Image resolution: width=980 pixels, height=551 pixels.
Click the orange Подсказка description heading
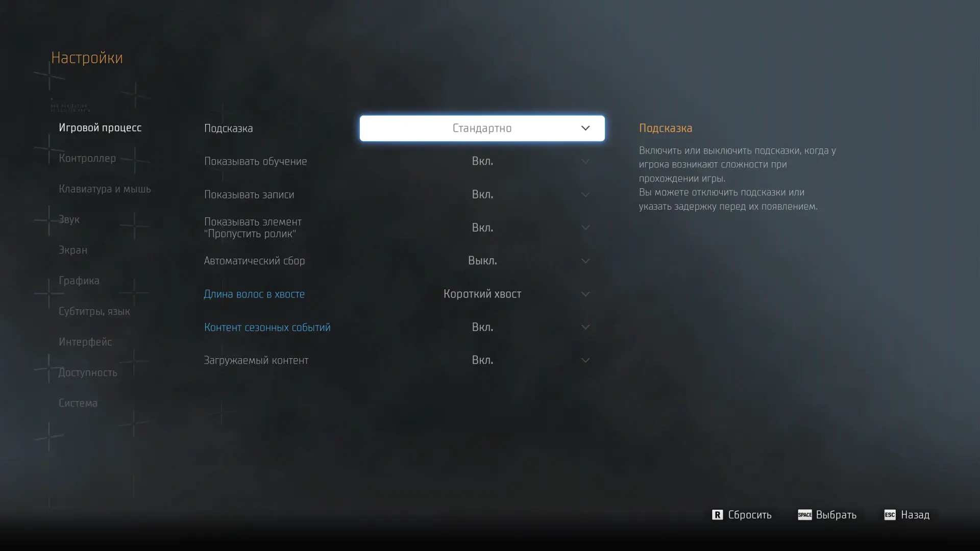[666, 128]
